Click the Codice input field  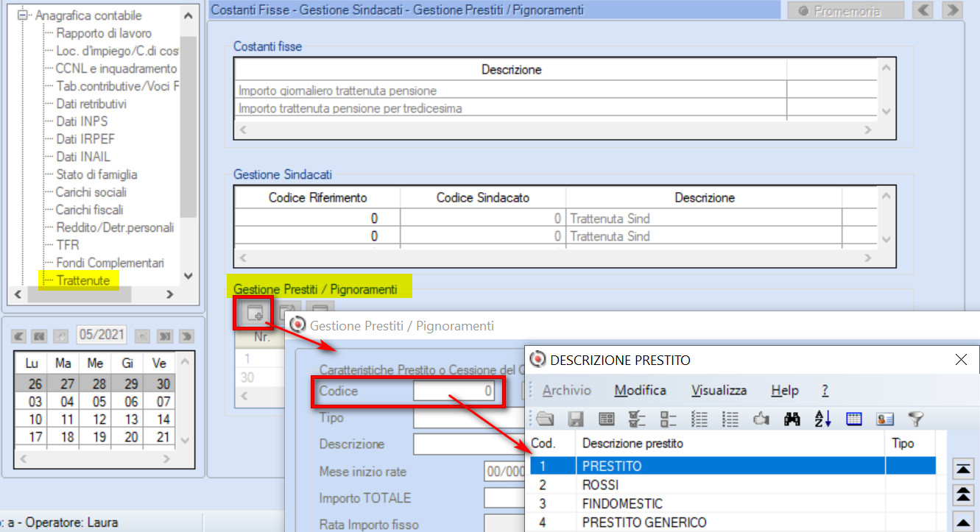tap(455, 391)
